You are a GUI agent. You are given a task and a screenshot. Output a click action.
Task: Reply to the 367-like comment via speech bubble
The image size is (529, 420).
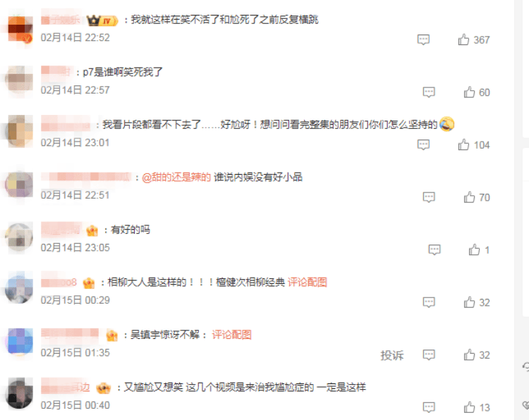coord(423,39)
